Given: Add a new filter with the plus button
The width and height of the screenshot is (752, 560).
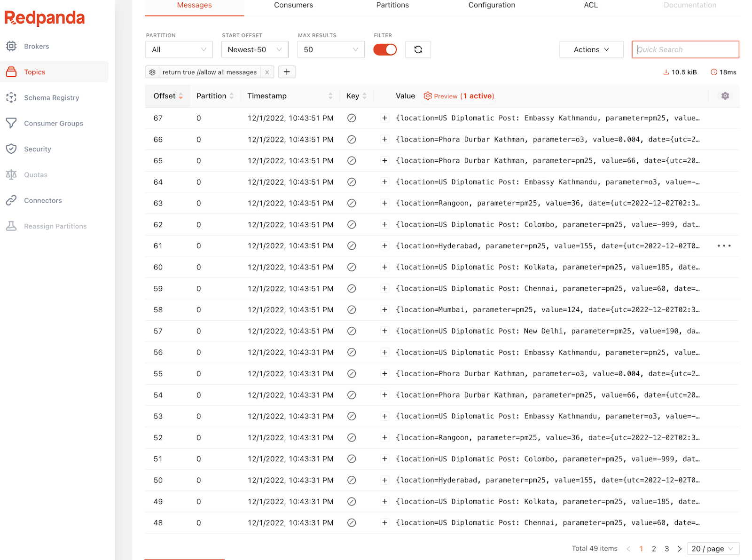Looking at the screenshot, I should tap(287, 72).
